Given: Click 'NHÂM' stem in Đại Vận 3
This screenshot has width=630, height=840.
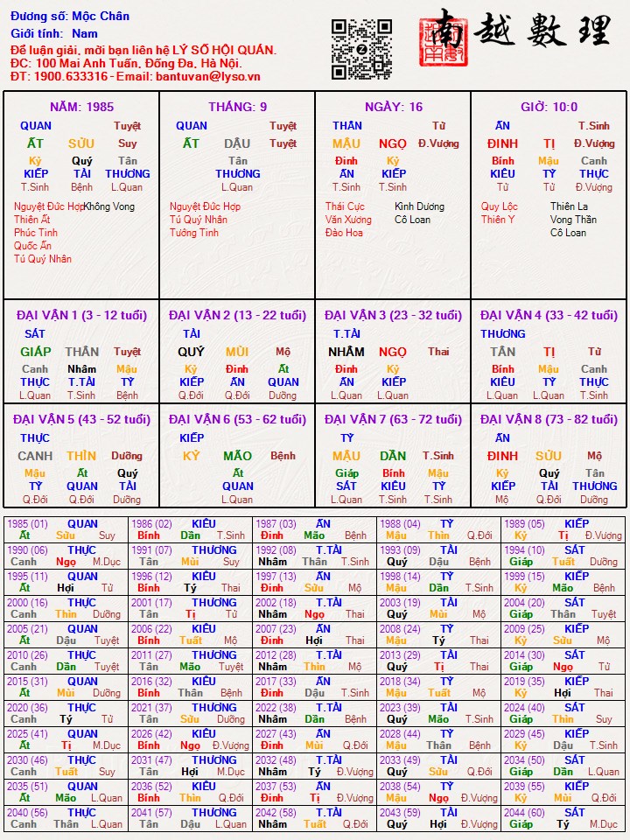Looking at the screenshot, I should 346,352.
